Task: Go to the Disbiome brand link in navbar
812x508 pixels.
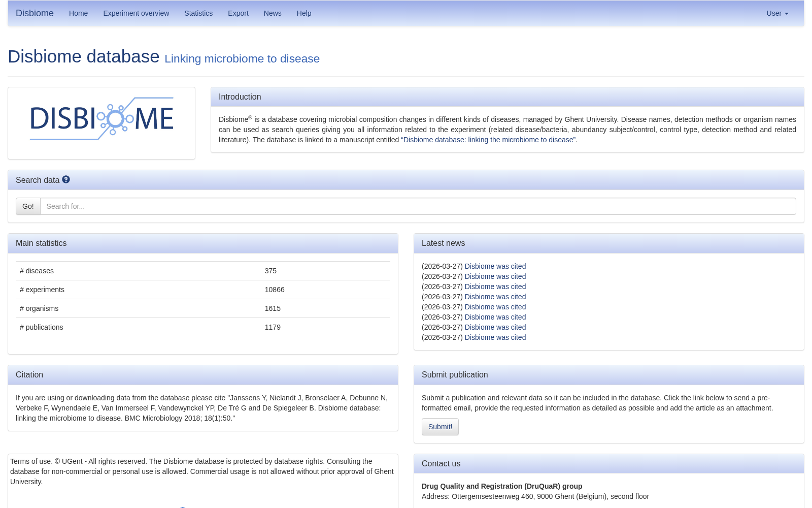Action: click(x=35, y=13)
